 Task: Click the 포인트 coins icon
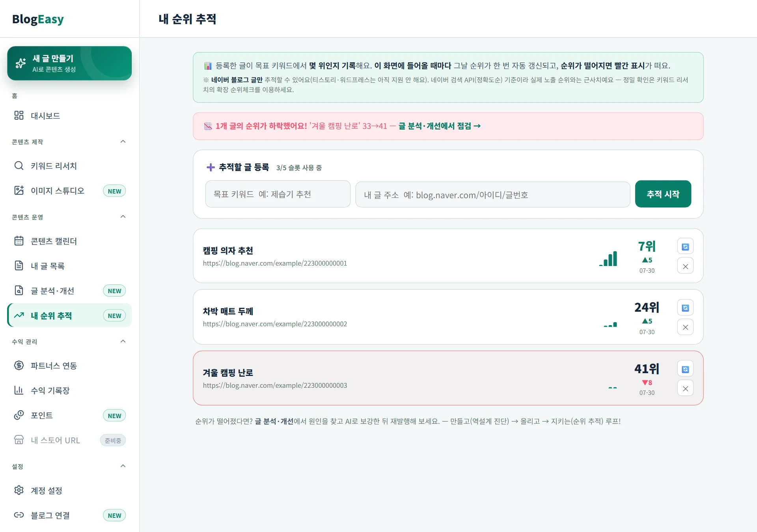click(19, 415)
